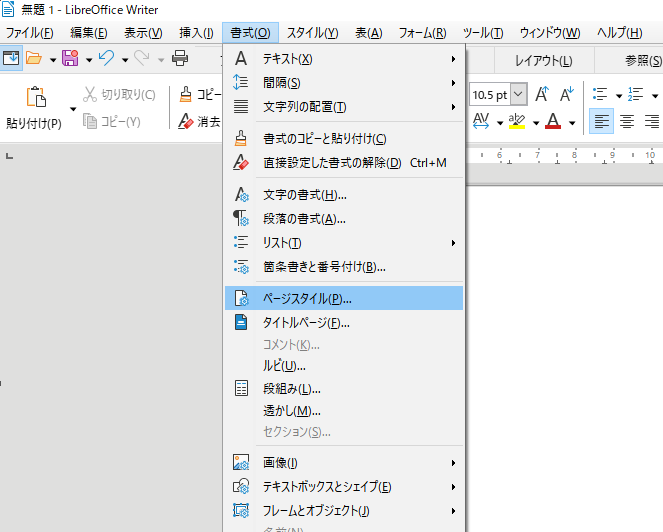Select ページスタイル(P)... menu entry
Viewport: 663px width, 532px height.
(344, 299)
